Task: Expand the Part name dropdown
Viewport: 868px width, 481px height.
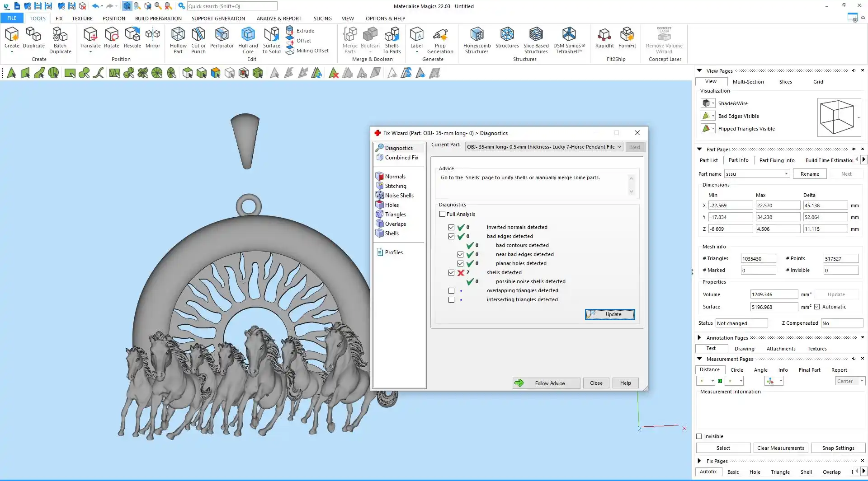Action: (x=786, y=174)
